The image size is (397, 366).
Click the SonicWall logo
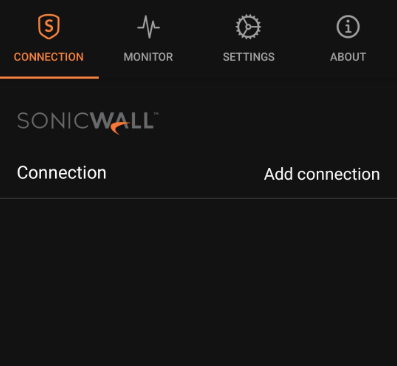click(88, 122)
